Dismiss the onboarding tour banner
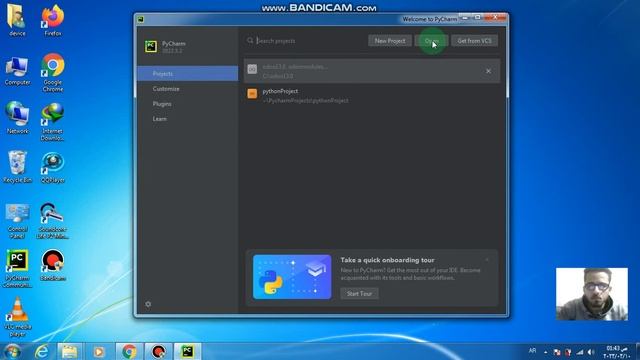Screen dimensions: 640x360 (x=487, y=260)
